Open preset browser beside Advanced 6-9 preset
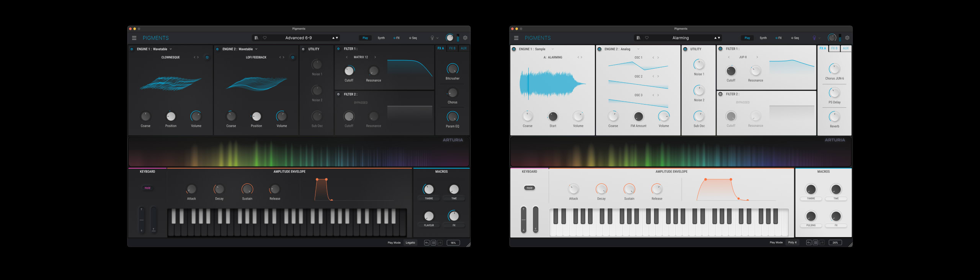Image resolution: width=980 pixels, height=280 pixels. point(256,38)
